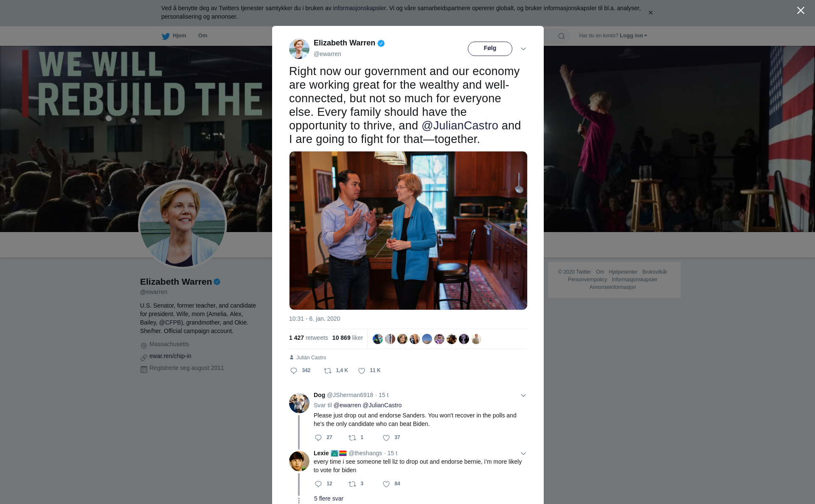This screenshot has width=815, height=504.
Task: Like Dog's reply with heart icon
Action: [x=386, y=438]
